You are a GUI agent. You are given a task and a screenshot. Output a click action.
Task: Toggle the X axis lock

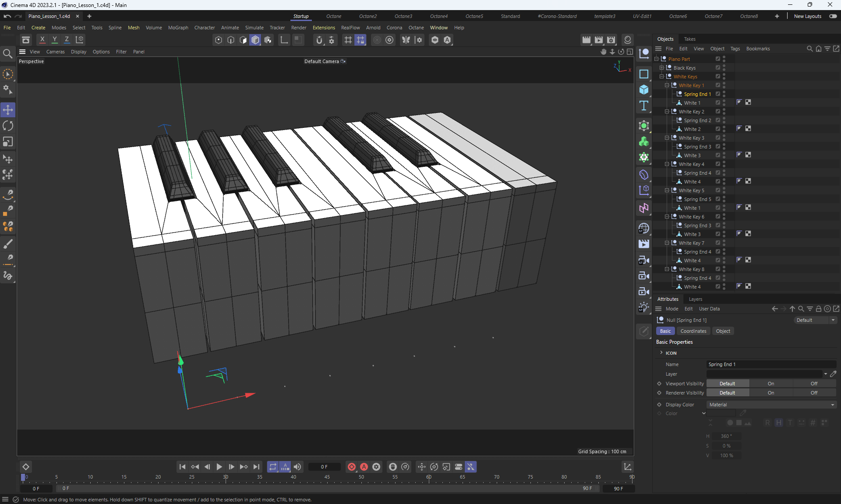[42, 40]
